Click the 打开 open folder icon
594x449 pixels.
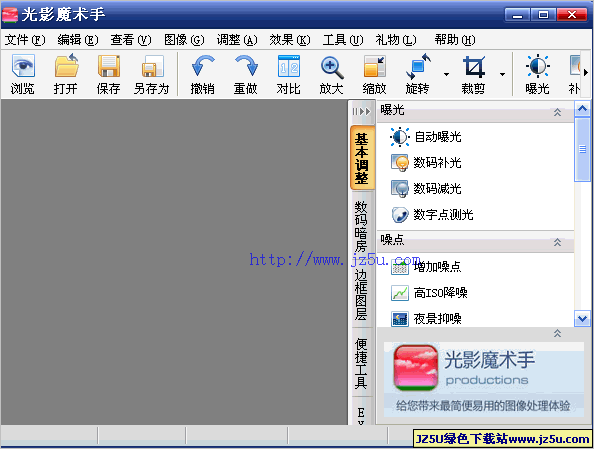tap(66, 66)
